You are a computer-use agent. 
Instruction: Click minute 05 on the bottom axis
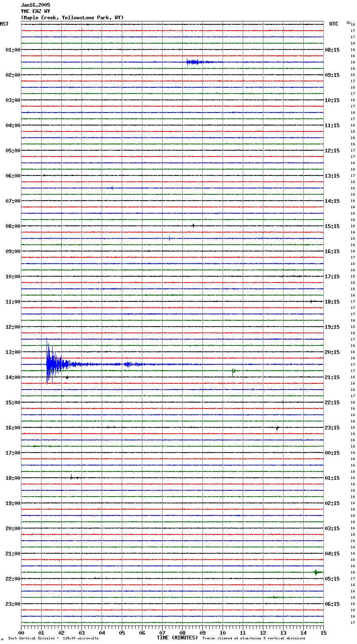pos(122,633)
